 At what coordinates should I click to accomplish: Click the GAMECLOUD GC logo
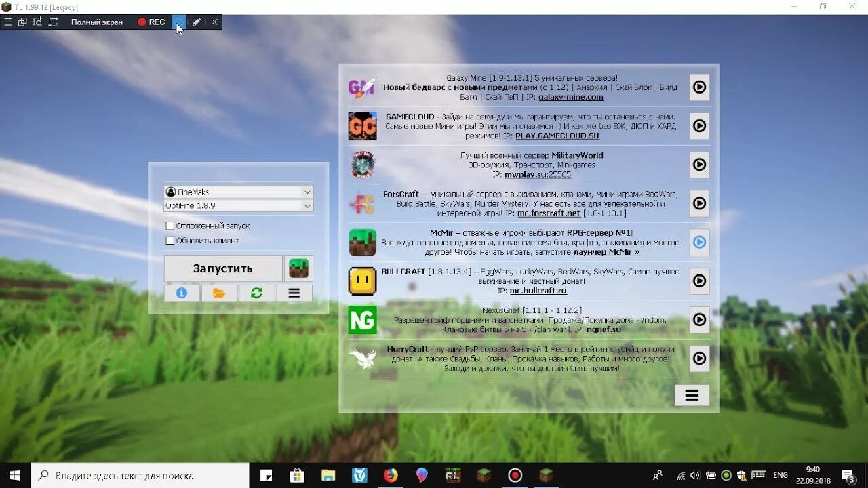click(x=362, y=126)
